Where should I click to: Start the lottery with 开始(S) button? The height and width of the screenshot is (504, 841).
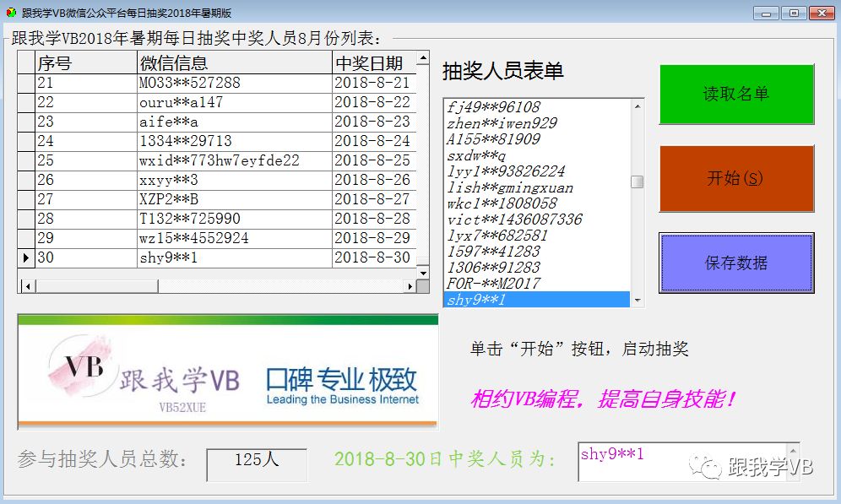736,178
